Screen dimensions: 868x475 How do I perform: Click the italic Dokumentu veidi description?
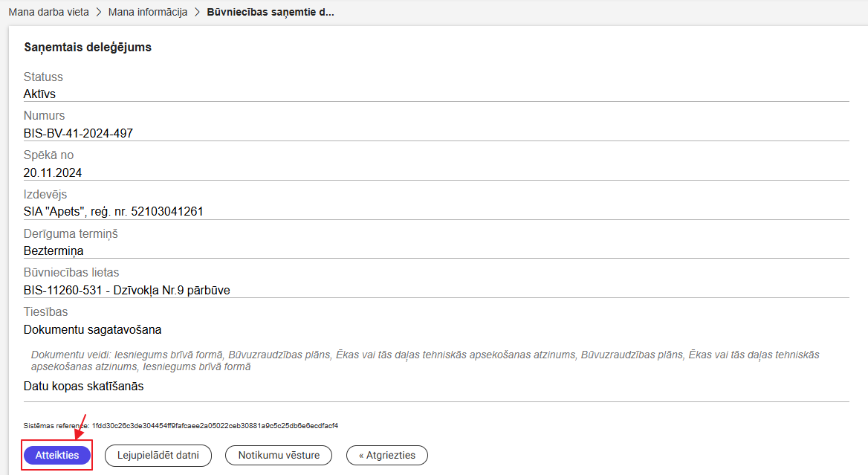click(x=424, y=361)
